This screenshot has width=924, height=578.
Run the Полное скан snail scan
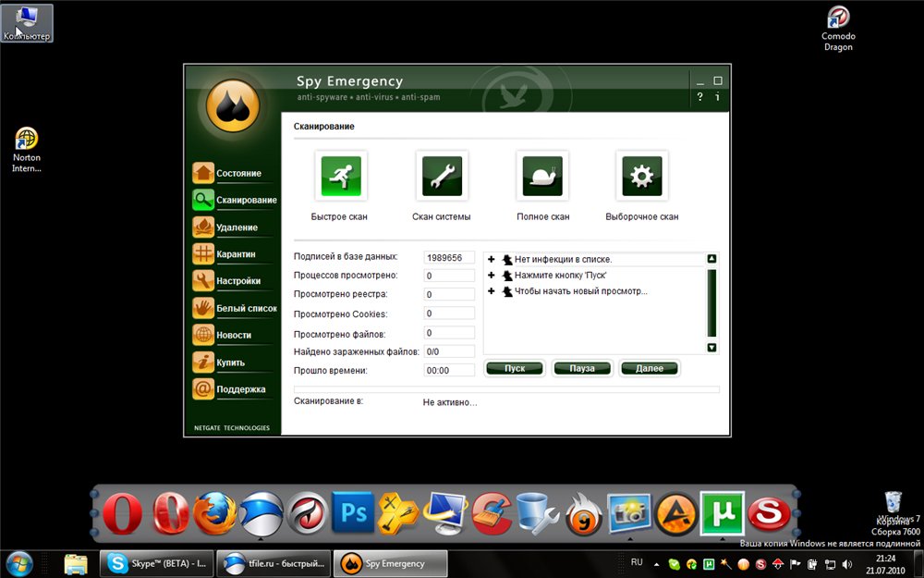(x=542, y=176)
